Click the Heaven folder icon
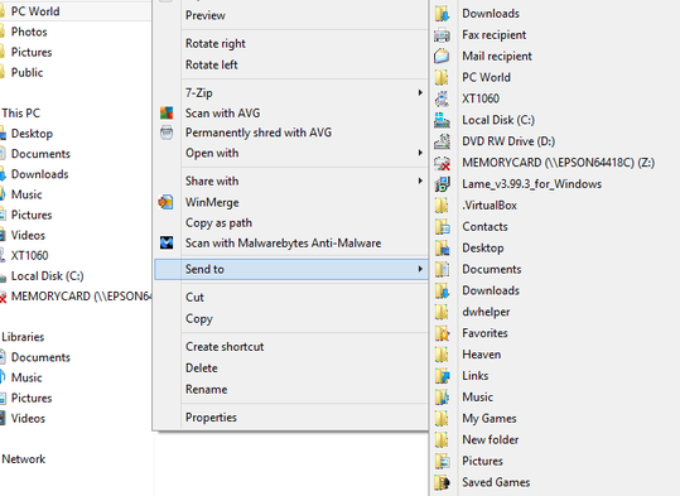 click(x=442, y=354)
